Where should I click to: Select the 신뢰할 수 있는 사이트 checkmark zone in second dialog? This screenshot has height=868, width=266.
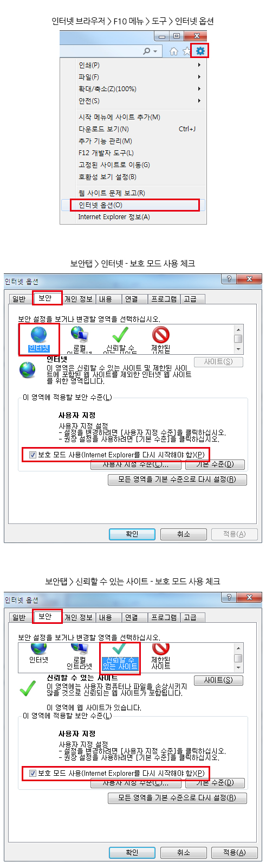(120, 656)
